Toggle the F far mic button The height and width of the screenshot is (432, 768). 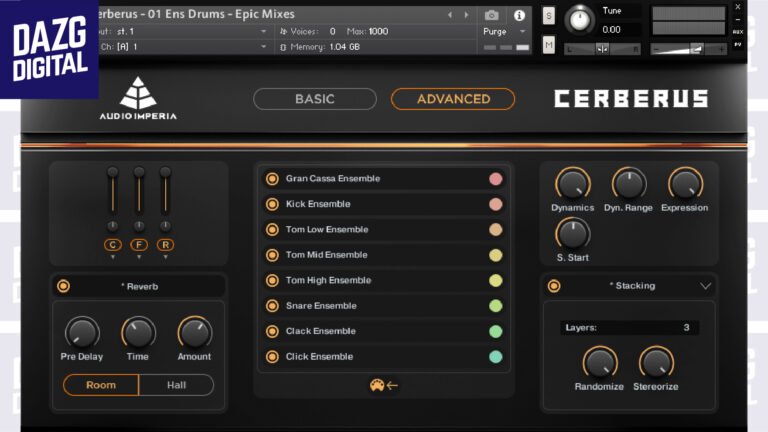point(139,245)
